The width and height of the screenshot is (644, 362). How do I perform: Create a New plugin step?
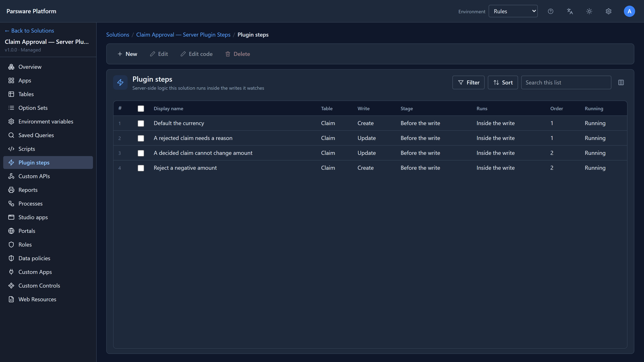pyautogui.click(x=127, y=54)
